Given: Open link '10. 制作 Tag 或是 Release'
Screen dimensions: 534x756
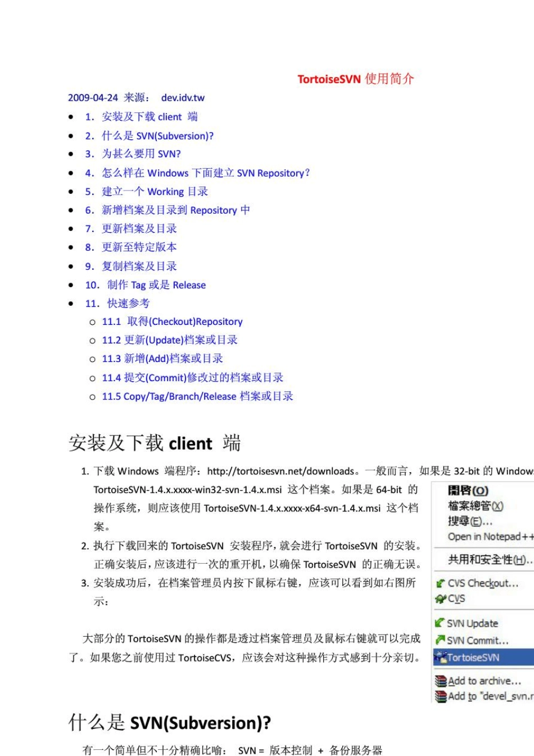Looking at the screenshot, I should (145, 284).
